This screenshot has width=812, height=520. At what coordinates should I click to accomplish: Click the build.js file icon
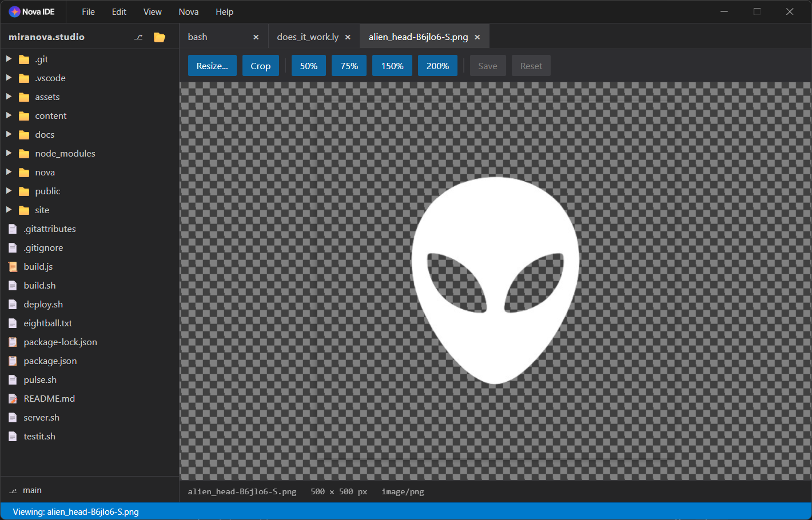[x=13, y=266]
